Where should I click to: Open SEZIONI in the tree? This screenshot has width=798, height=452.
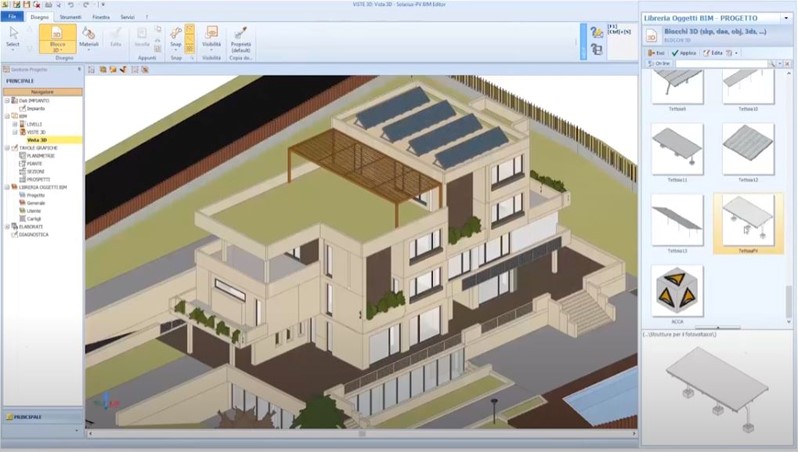tap(36, 172)
